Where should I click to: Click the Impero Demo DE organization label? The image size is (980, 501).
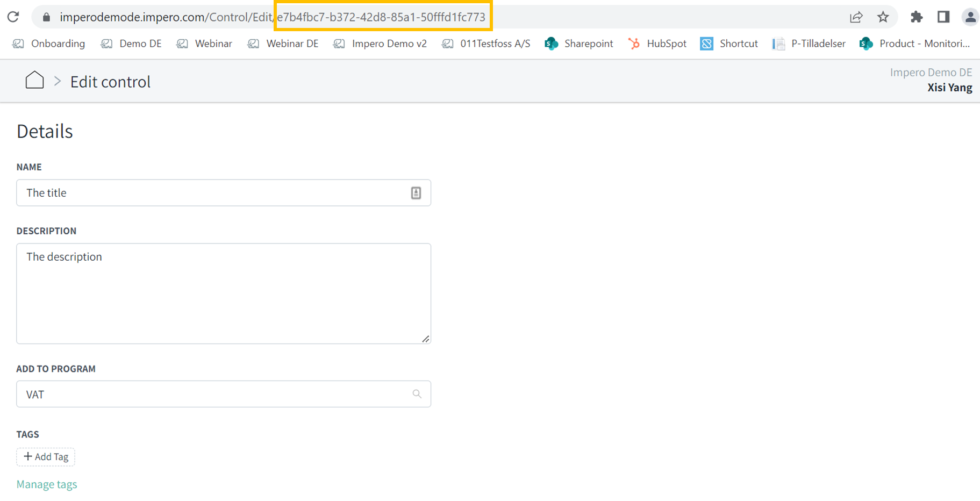931,73
